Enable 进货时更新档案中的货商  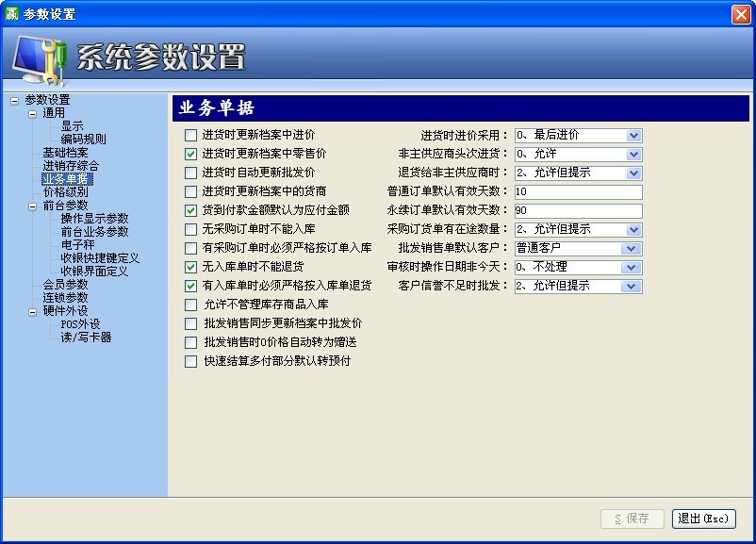(191, 191)
